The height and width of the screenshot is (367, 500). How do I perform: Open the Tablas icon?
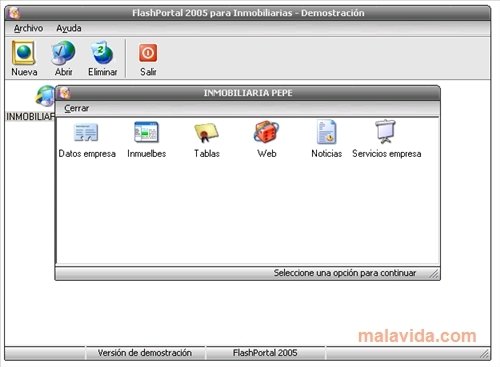[x=206, y=132]
